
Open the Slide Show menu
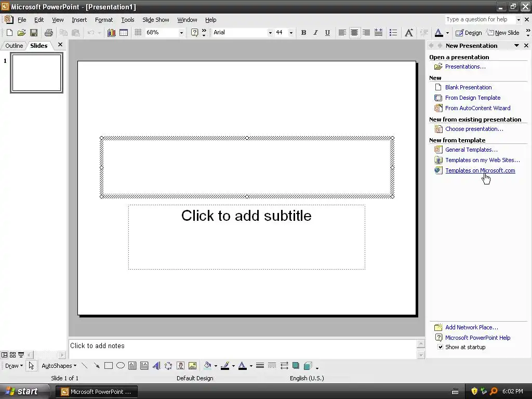tap(155, 20)
